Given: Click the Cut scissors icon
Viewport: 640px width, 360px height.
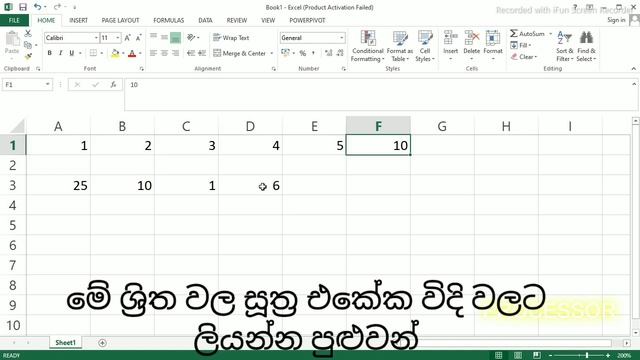Looking at the screenshot, I should [x=28, y=33].
